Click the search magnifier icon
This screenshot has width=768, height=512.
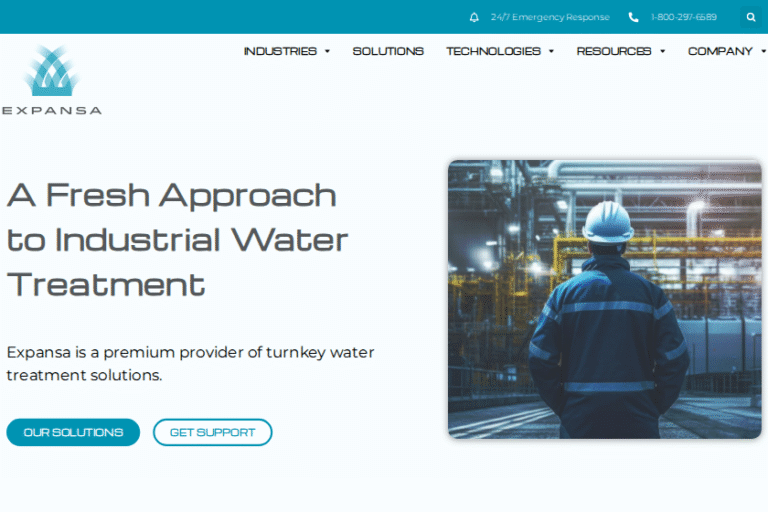tap(751, 17)
